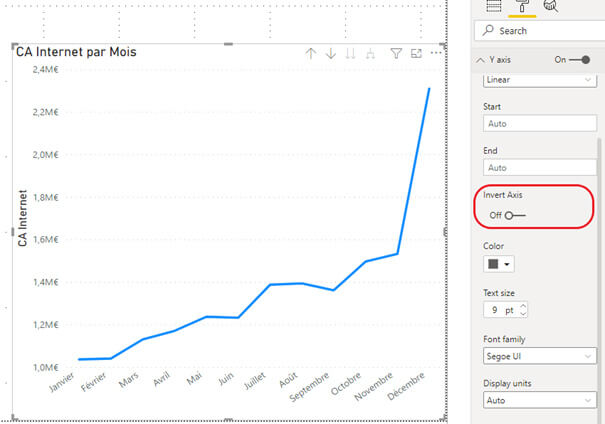Screen dimensions: 605x424
Task: Activate focus mode icon on chart
Action: [x=416, y=54]
